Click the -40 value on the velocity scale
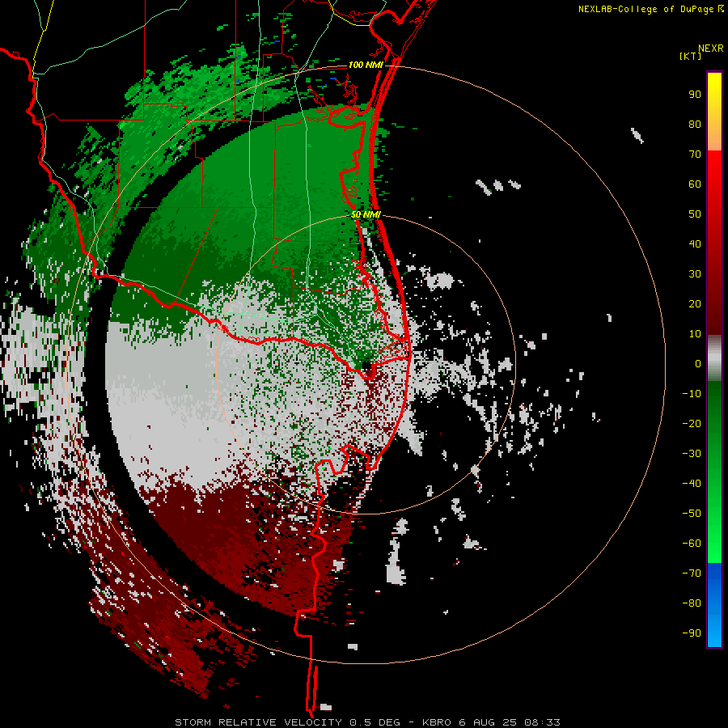Viewport: 728px width, 728px height. click(692, 484)
